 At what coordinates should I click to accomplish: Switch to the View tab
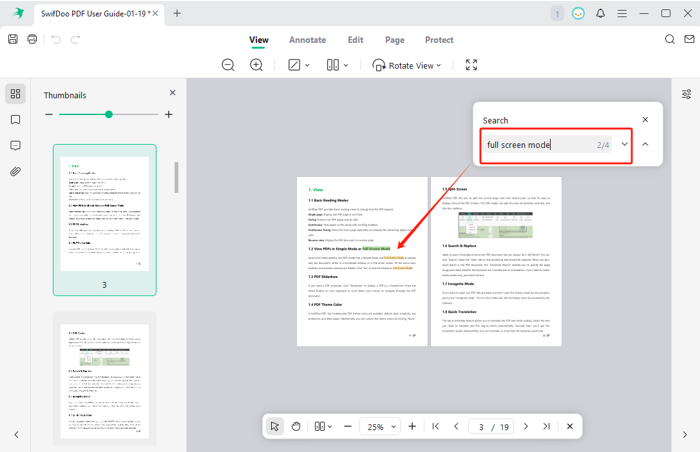(259, 40)
